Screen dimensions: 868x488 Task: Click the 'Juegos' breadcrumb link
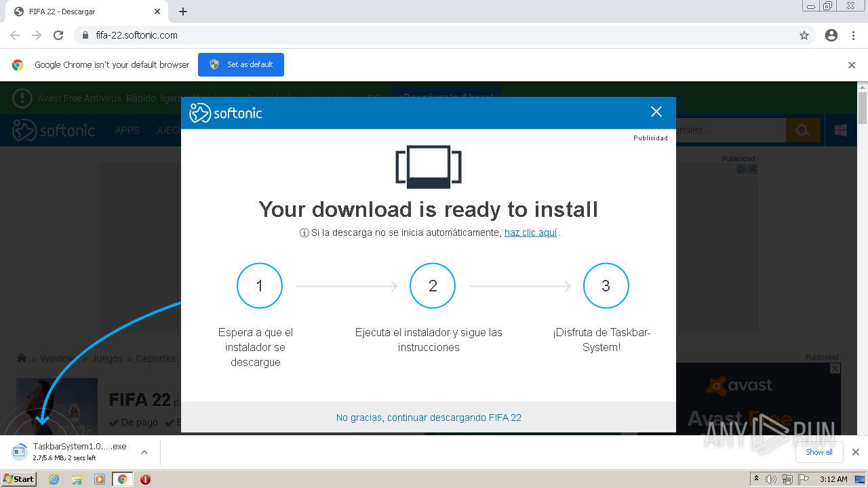107,359
